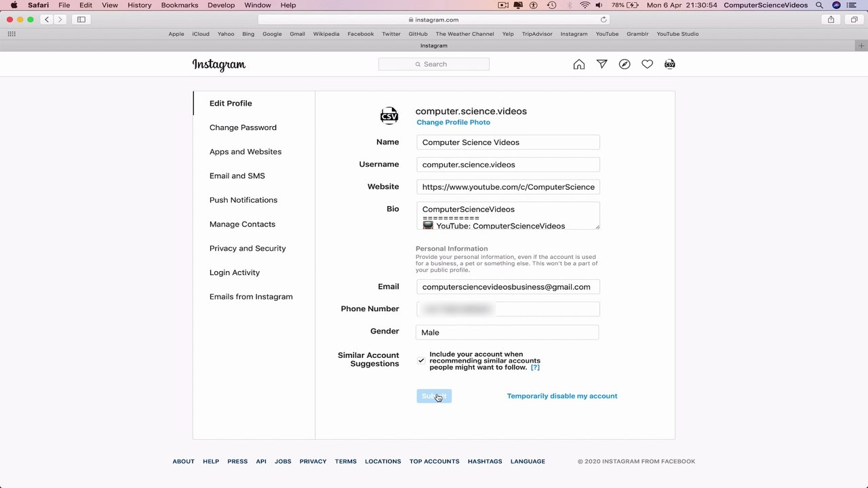The width and height of the screenshot is (868, 488).
Task: Open Spotlight search in the menu bar
Action: pos(819,5)
